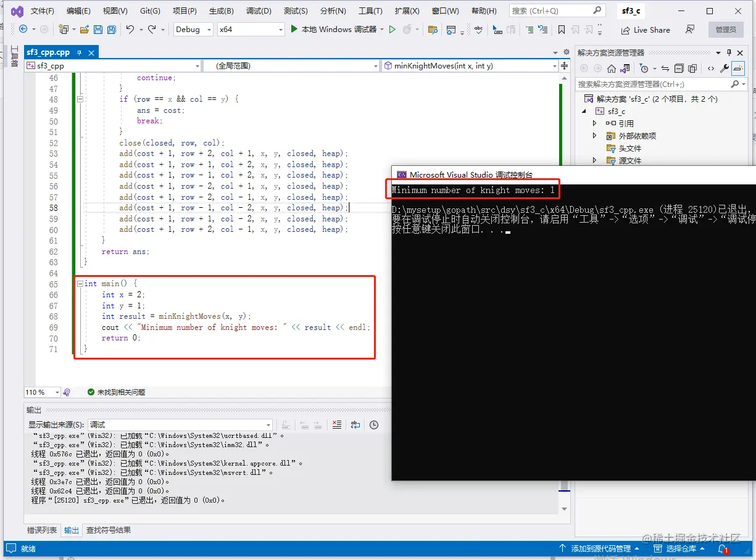Click the 搜索 (Ctrl+Q) search box
Screen dimensions: 756x560
(557, 10)
